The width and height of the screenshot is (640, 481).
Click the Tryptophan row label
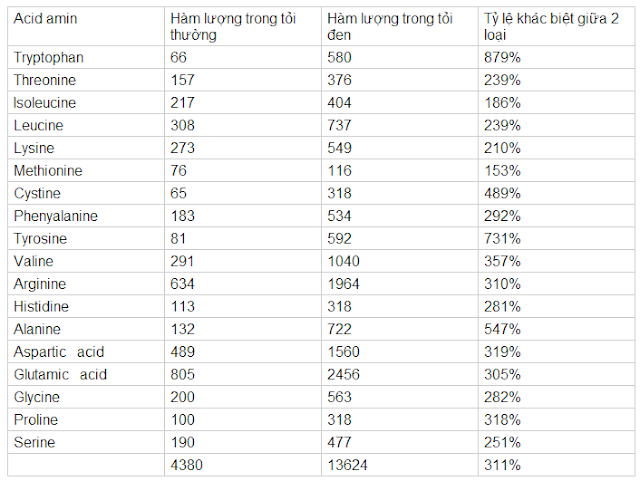49,58
